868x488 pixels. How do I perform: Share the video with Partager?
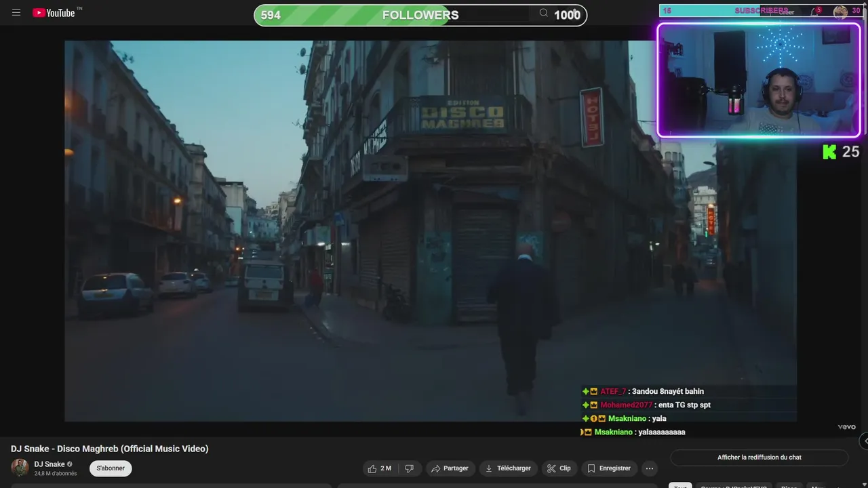pyautogui.click(x=450, y=468)
